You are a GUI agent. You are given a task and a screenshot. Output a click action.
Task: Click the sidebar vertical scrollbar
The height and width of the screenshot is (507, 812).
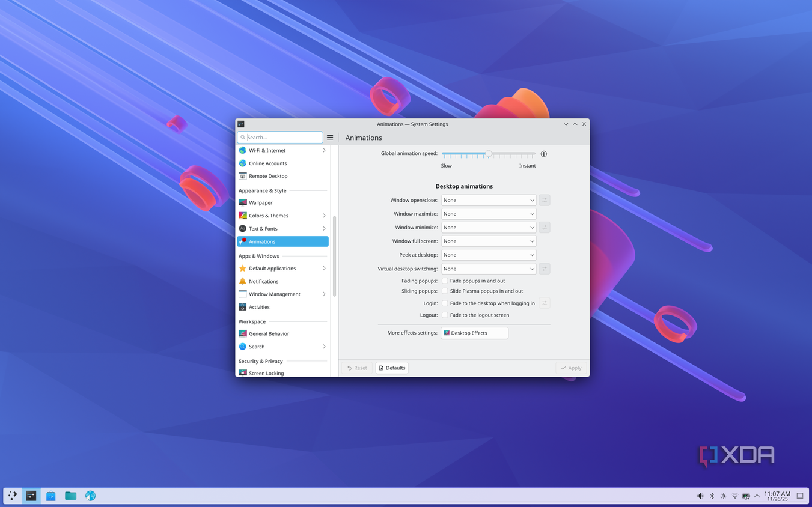[334, 257]
